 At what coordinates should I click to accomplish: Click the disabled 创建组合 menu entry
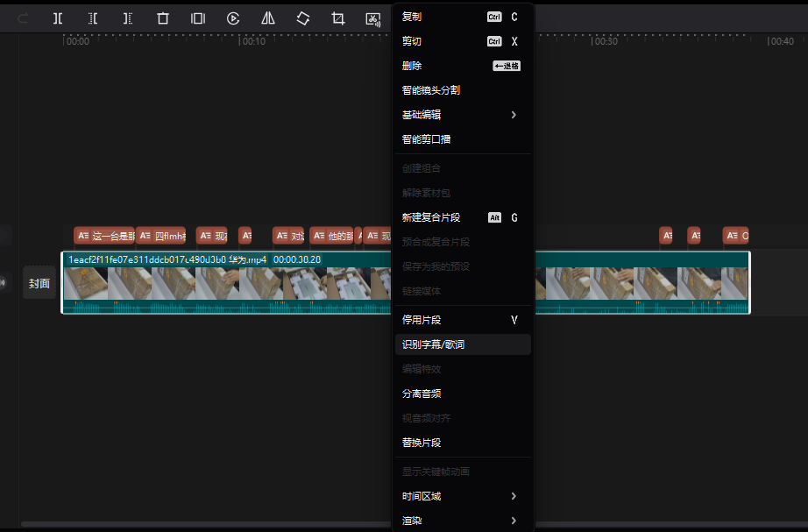point(463,168)
